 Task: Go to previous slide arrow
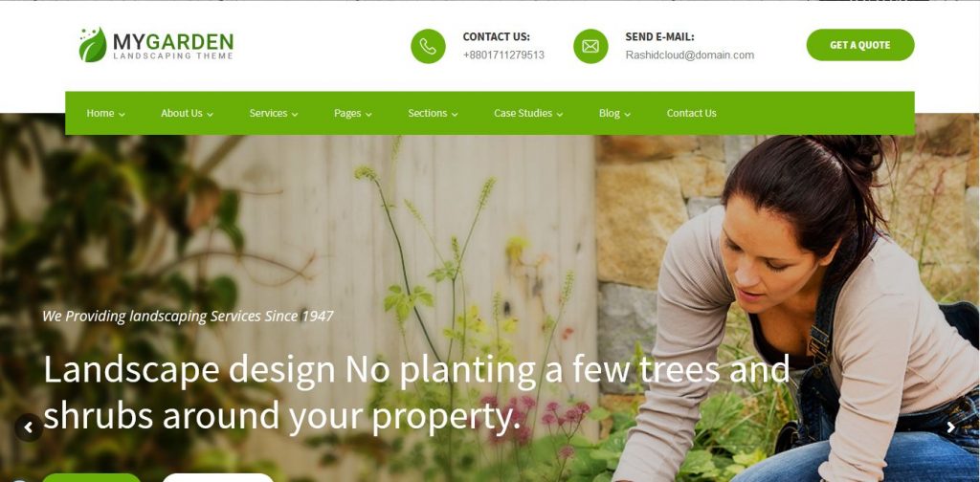28,427
